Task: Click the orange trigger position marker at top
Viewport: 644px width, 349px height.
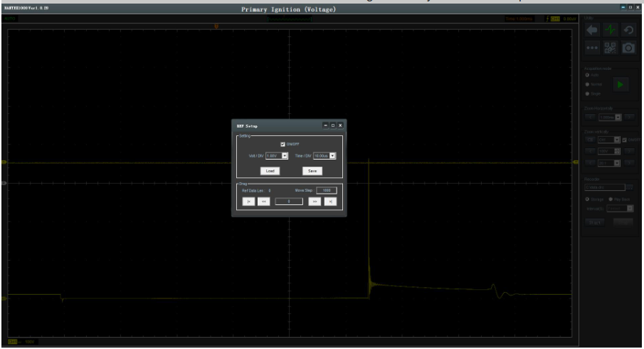Action: [x=216, y=26]
